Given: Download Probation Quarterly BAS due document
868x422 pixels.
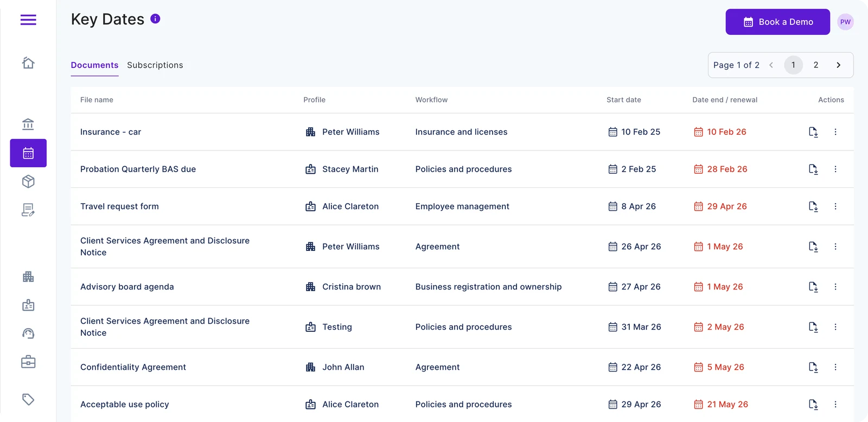Looking at the screenshot, I should 813,169.
